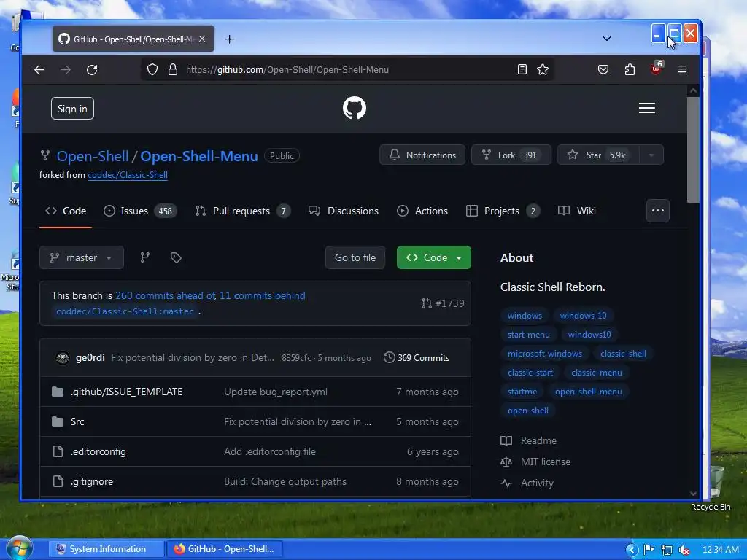This screenshot has height=560, width=747.
Task: Star the repository with Star button
Action: coord(598,155)
